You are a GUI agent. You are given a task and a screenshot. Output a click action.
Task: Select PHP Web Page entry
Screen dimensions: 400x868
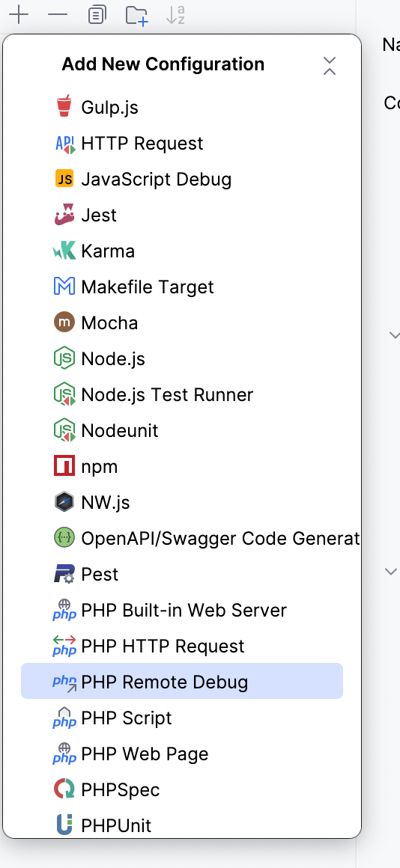(x=182, y=754)
